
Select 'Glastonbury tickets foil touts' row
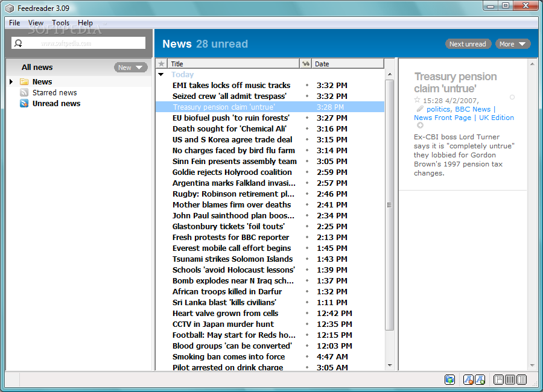270,226
